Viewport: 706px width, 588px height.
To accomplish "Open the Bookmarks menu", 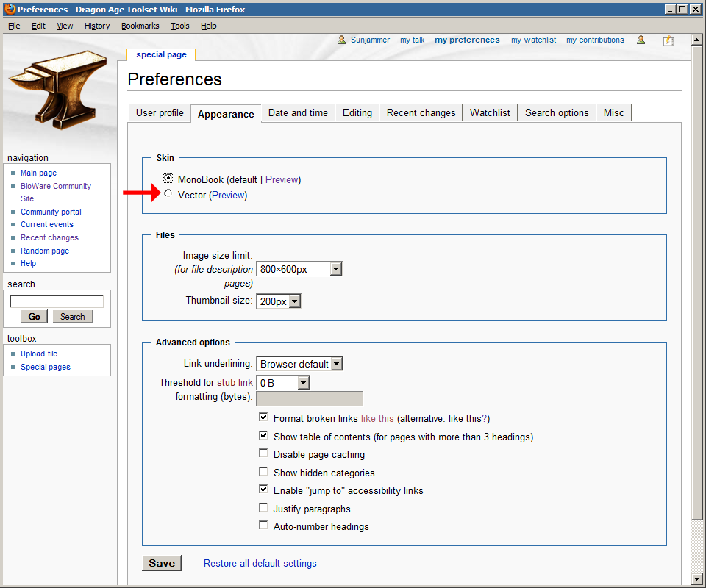I will click(140, 26).
